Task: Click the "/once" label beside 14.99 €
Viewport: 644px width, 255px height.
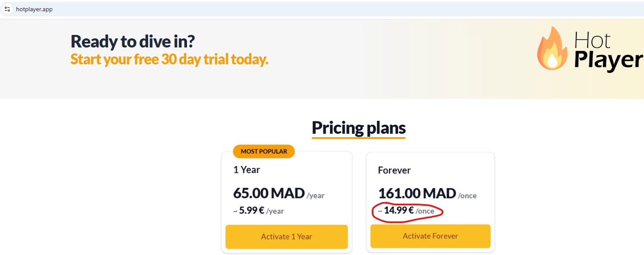Action: click(425, 211)
